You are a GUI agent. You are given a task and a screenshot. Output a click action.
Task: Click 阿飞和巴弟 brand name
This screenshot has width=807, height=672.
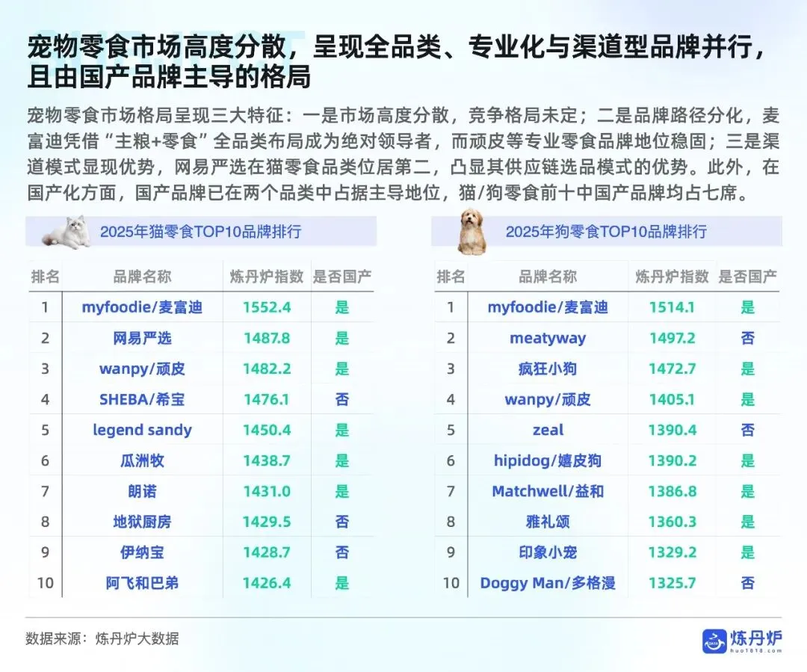tap(142, 584)
